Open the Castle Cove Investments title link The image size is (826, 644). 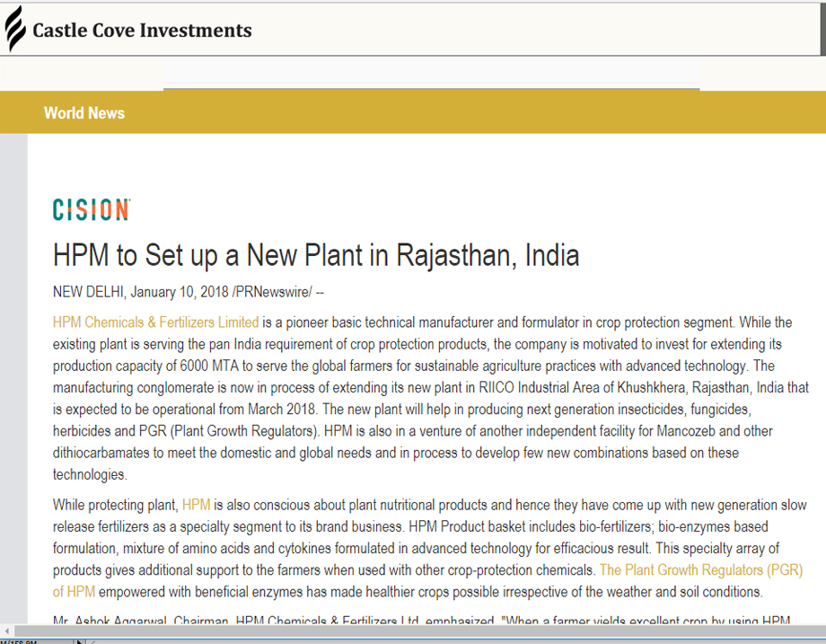click(142, 31)
